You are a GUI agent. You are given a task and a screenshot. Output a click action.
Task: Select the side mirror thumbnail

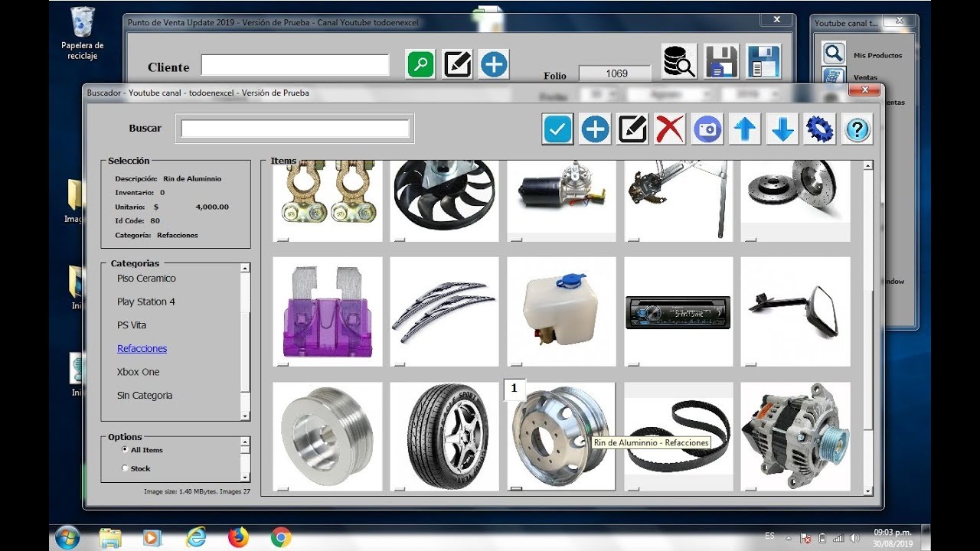(x=795, y=311)
